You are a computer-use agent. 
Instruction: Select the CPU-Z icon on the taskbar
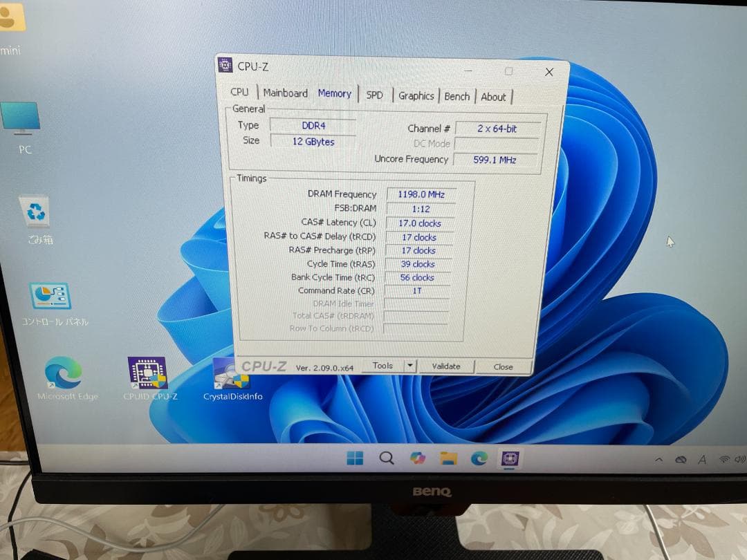coord(510,457)
